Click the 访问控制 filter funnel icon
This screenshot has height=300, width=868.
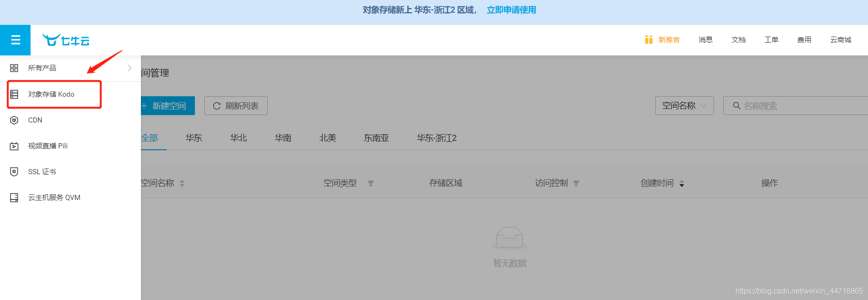point(576,183)
